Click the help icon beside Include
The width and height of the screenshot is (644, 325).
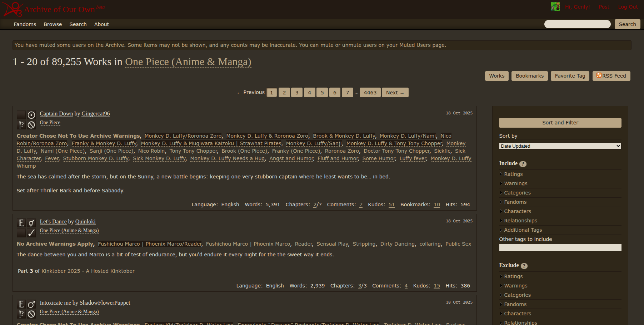point(523,164)
